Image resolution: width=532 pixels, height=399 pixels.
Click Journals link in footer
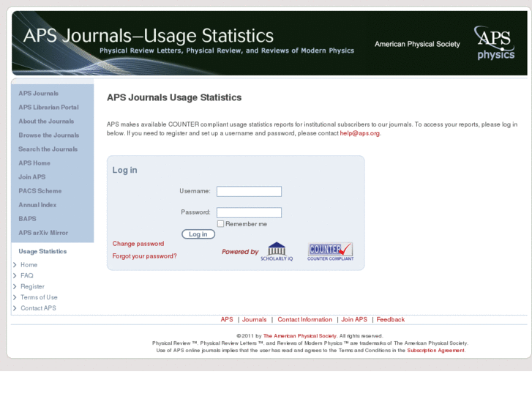[x=255, y=319]
